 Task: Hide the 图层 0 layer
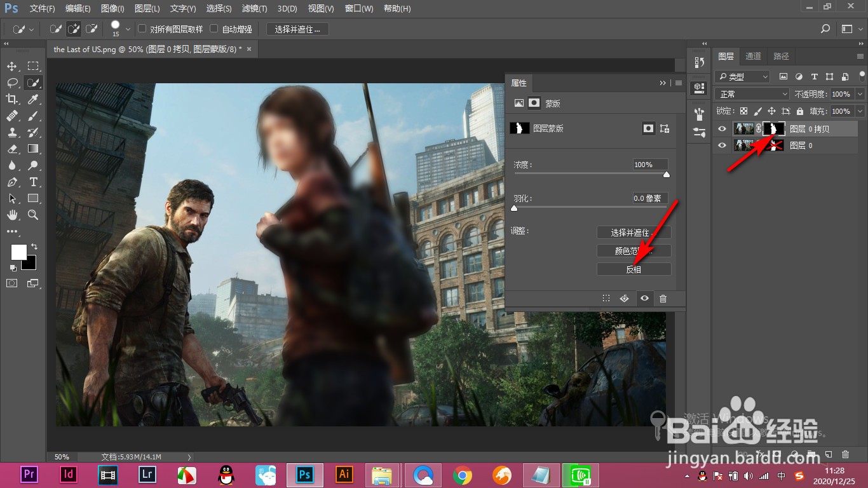coord(721,146)
